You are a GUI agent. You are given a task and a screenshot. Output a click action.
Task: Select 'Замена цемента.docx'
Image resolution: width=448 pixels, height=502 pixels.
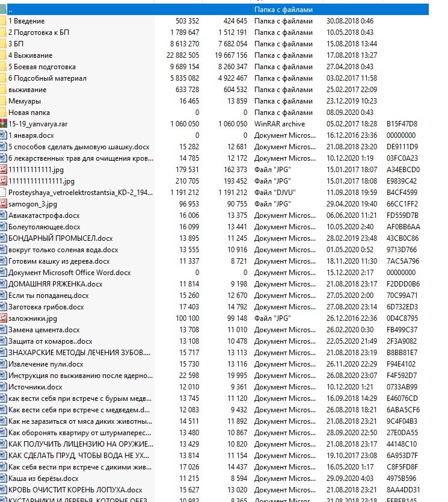pyautogui.click(x=44, y=330)
